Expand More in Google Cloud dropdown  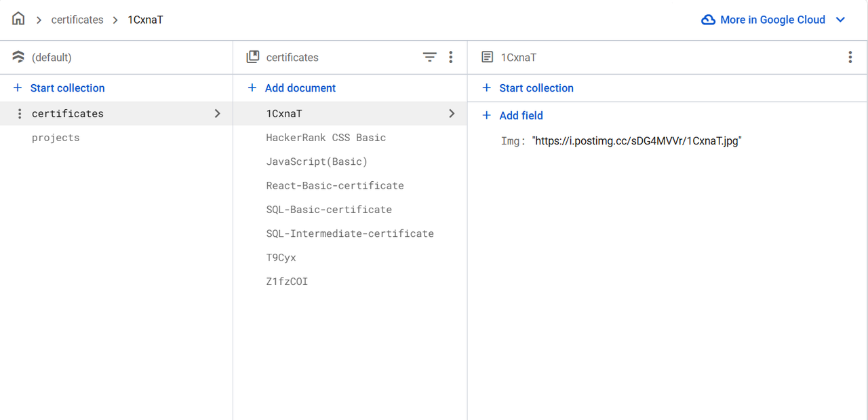coord(840,20)
